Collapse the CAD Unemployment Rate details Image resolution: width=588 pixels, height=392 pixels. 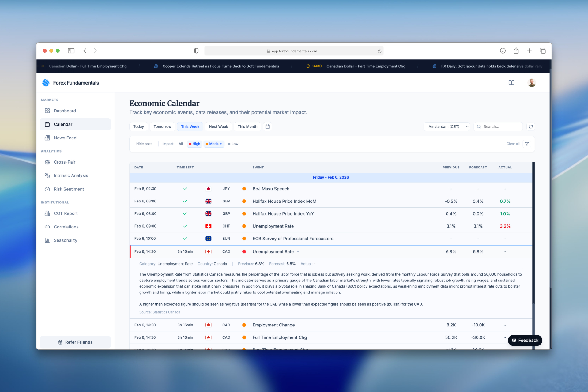298,251
